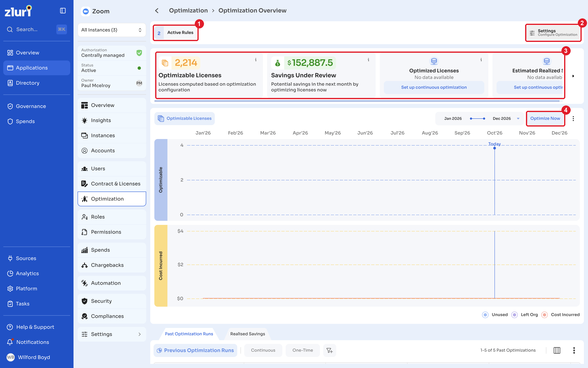Open Contract & Licenses menu item
This screenshot has width=588, height=368.
tap(112, 184)
